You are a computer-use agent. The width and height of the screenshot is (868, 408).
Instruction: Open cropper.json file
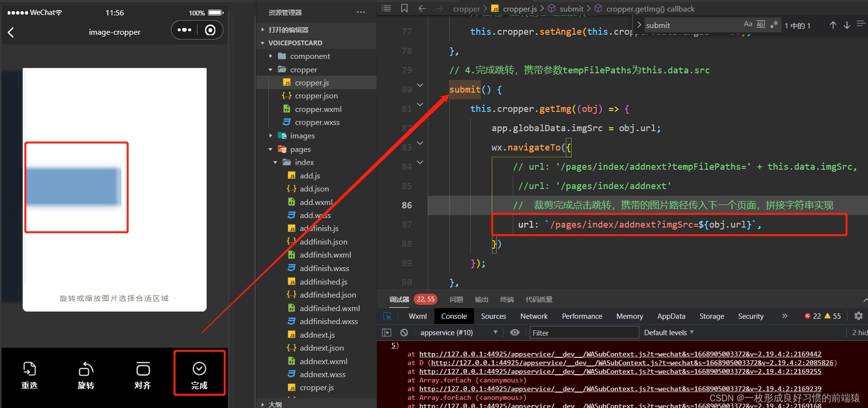tap(316, 95)
